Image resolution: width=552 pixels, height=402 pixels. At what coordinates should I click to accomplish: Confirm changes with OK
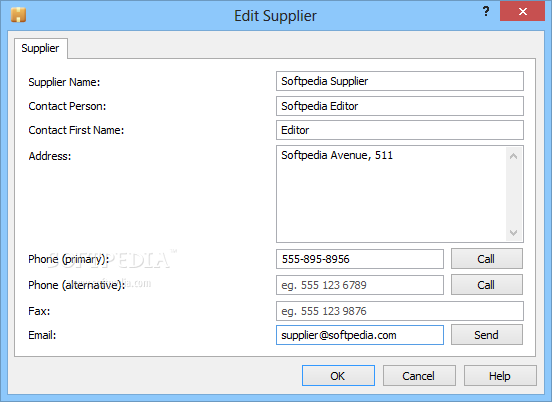[338, 376]
